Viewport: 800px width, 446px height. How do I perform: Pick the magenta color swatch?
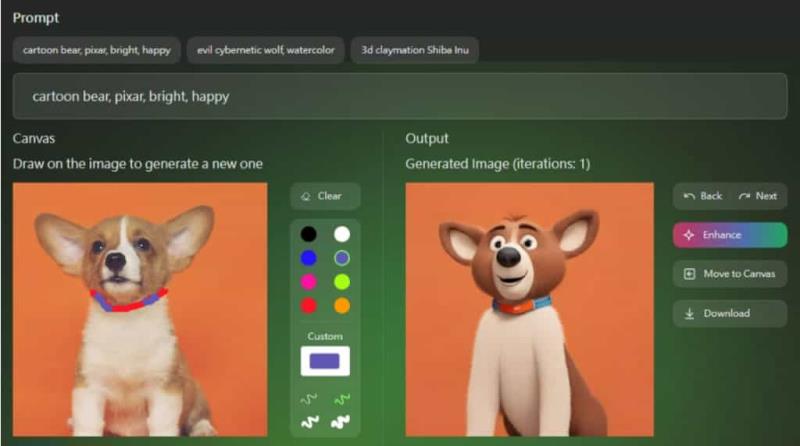(308, 282)
